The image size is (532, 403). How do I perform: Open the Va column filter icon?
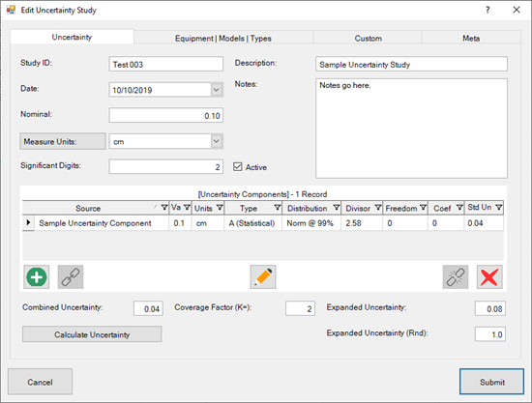(187, 208)
